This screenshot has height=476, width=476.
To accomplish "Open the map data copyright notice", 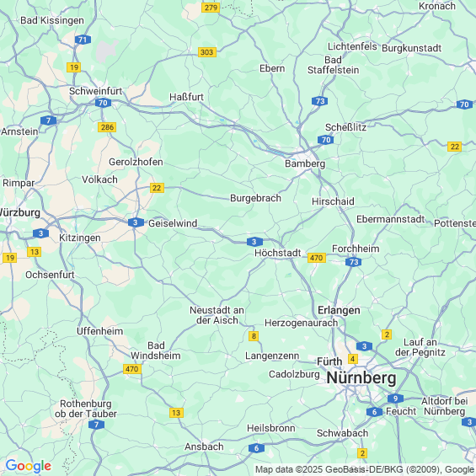I will tap(365, 470).
